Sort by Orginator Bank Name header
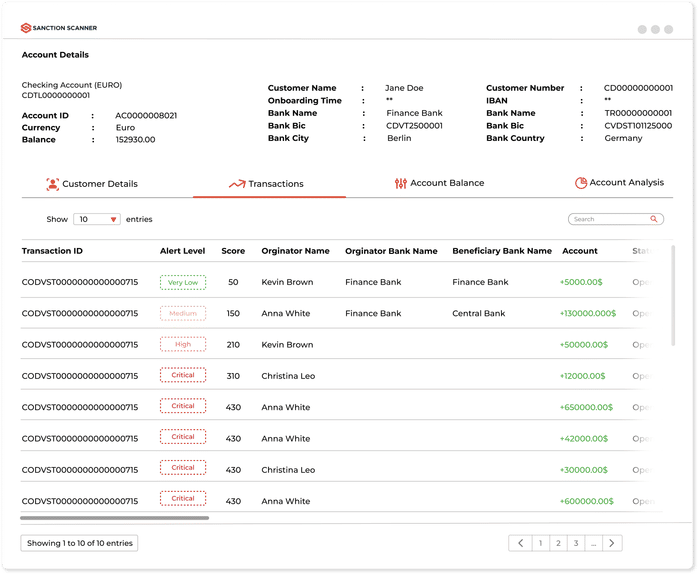This screenshot has height=574, width=700. (391, 251)
